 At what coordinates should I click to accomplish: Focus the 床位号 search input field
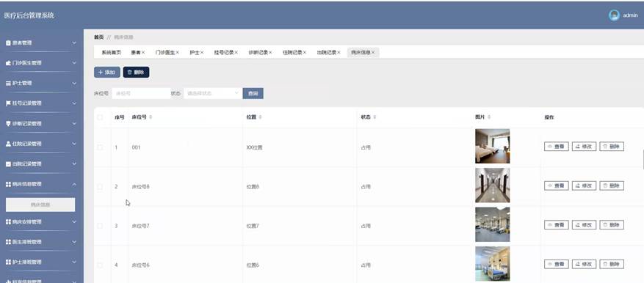click(x=141, y=94)
